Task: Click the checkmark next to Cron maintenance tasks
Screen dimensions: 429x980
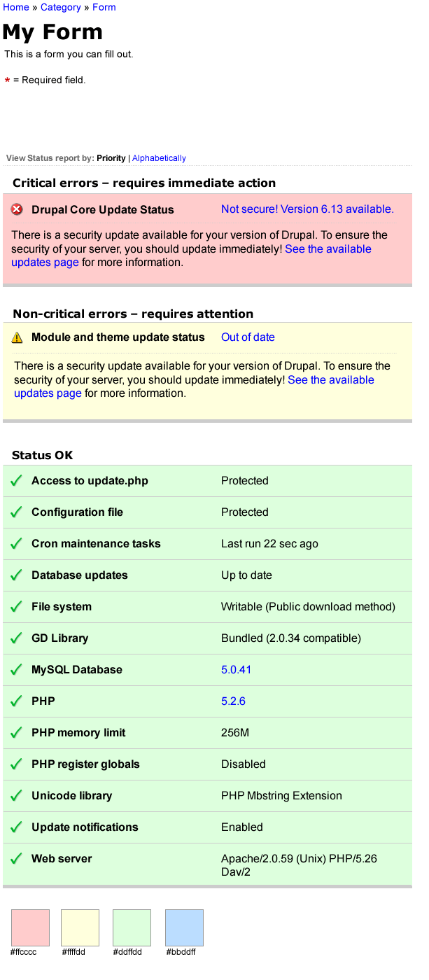Action: pyautogui.click(x=15, y=544)
